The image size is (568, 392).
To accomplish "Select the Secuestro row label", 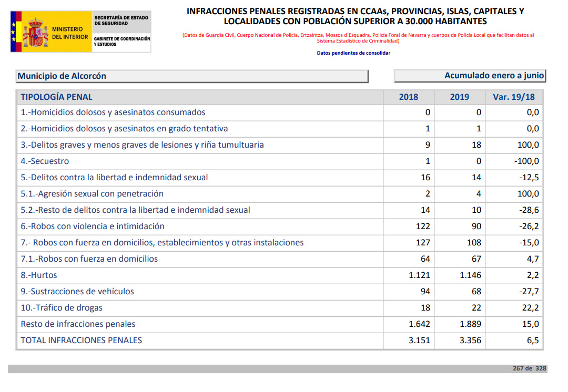I will point(45,161).
